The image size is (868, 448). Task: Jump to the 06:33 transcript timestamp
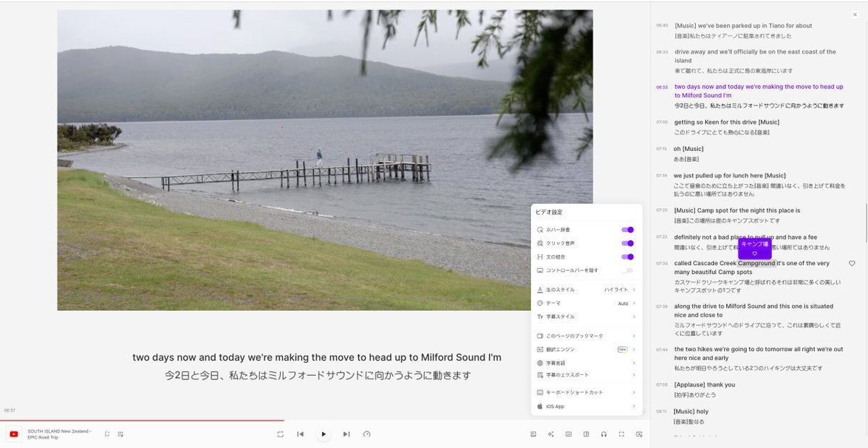tap(662, 52)
